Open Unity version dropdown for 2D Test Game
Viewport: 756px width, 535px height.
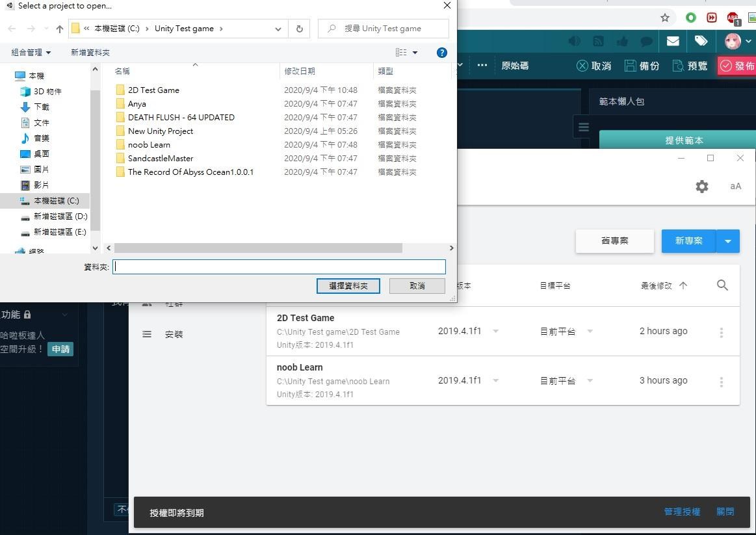tap(495, 331)
